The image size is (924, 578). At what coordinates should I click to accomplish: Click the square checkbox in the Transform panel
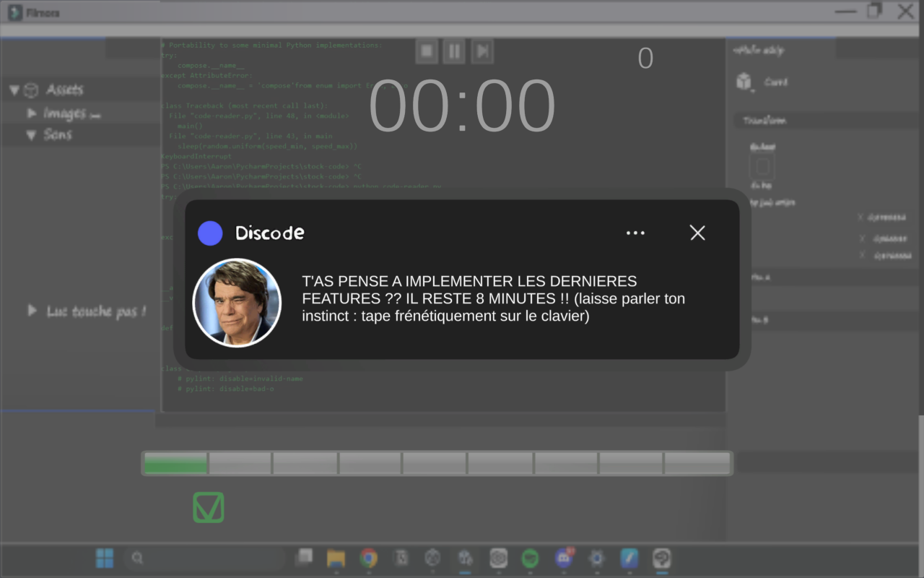tap(762, 168)
